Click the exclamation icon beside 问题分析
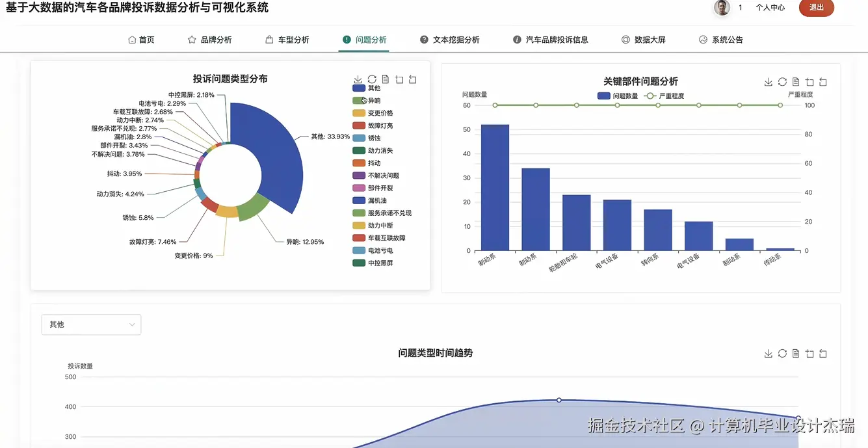The image size is (868, 448). 347,40
